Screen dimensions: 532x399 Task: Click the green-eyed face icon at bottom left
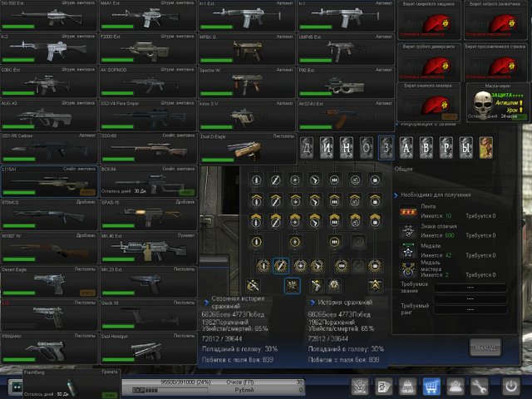[x=16, y=387]
